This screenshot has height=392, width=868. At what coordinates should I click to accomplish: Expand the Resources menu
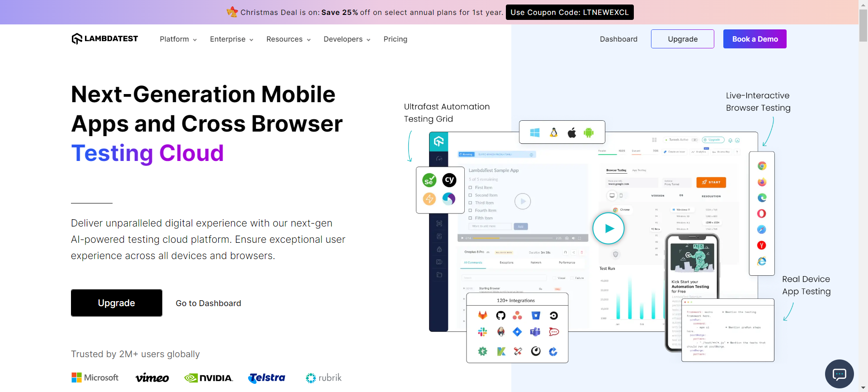click(288, 39)
